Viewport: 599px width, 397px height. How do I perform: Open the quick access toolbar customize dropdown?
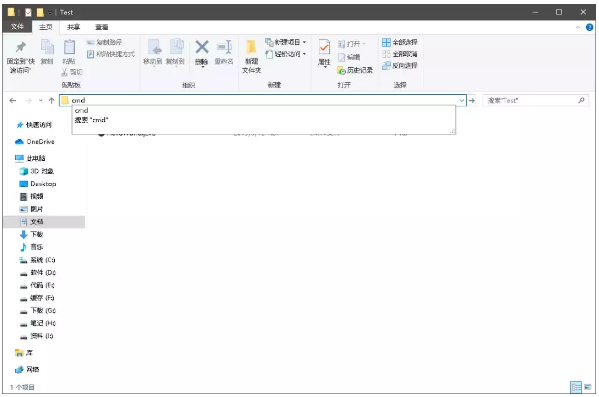coord(50,13)
